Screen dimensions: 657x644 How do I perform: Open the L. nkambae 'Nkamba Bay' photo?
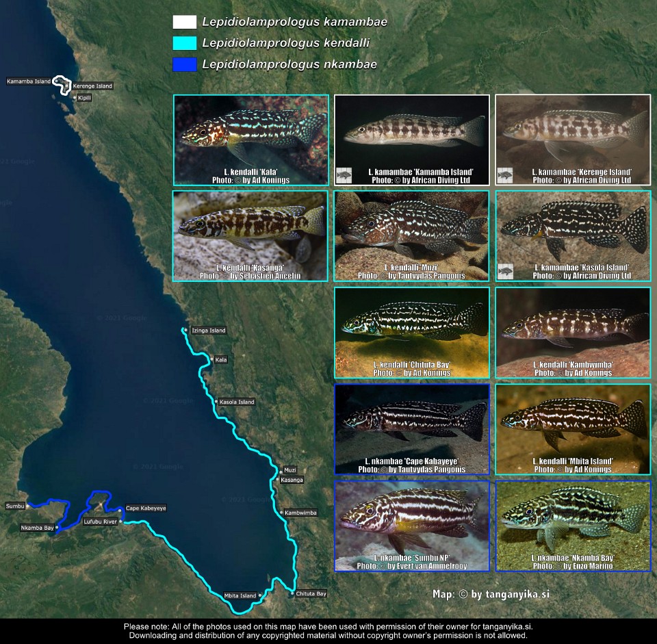[x=574, y=526]
